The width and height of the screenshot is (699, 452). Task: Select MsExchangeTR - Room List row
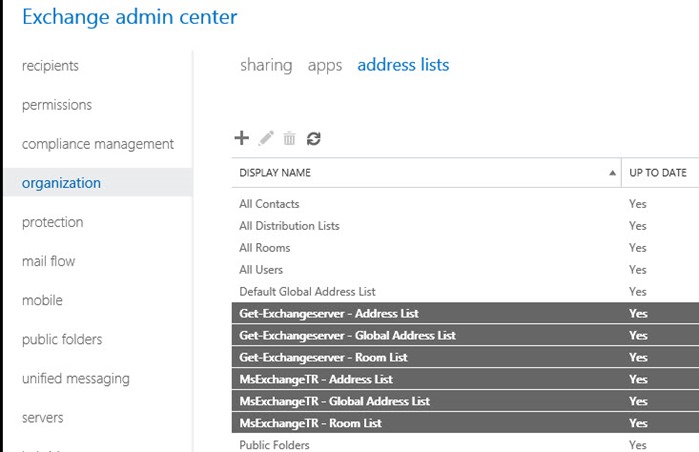[x=465, y=423]
